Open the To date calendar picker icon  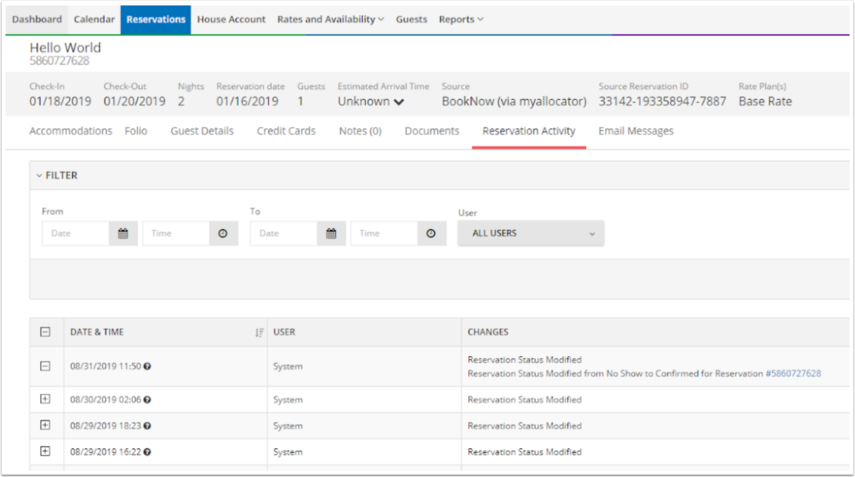click(x=331, y=233)
